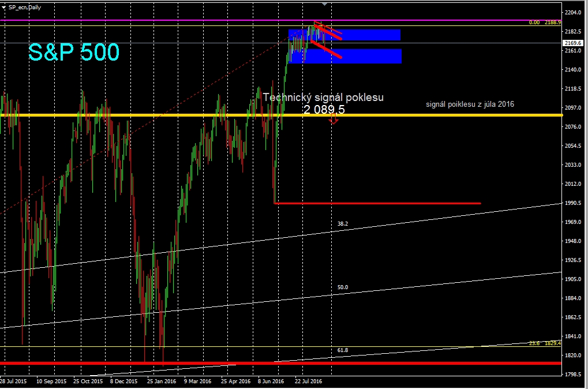Click the 2033.0 price scale value

tap(572, 164)
